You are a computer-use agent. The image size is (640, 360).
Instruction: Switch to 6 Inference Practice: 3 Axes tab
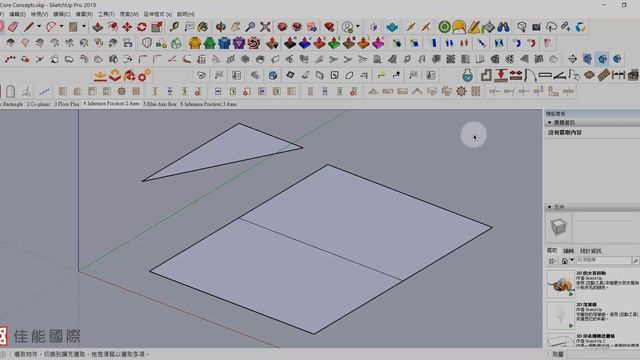pyautogui.click(x=208, y=104)
